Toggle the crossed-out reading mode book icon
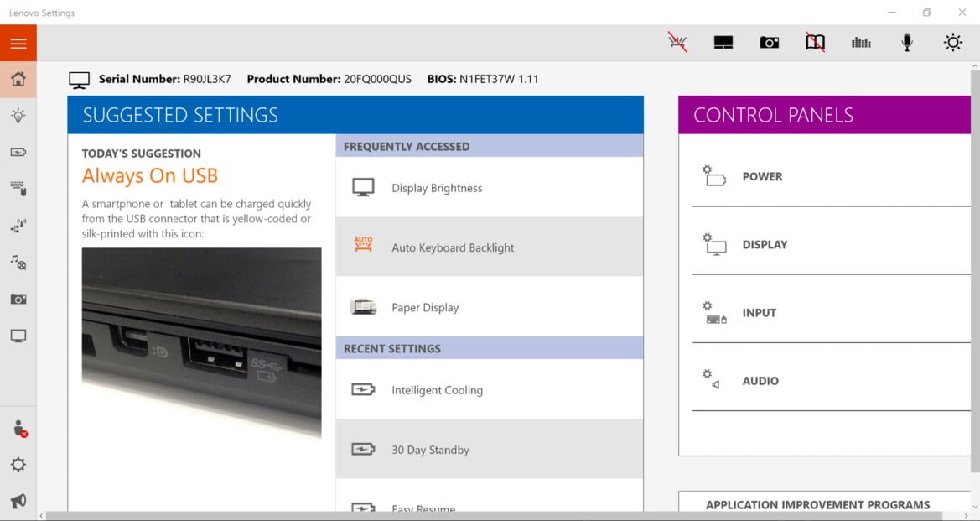980x521 pixels. pyautogui.click(x=815, y=43)
